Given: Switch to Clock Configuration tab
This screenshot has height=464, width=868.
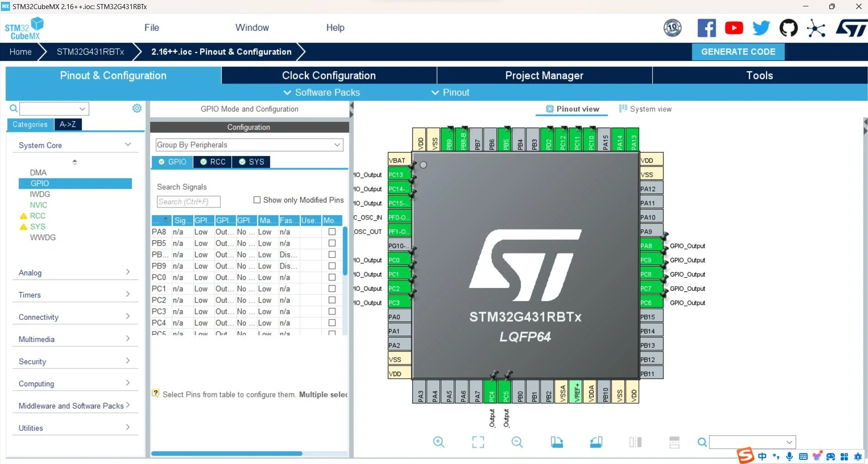Looking at the screenshot, I should pos(329,76).
